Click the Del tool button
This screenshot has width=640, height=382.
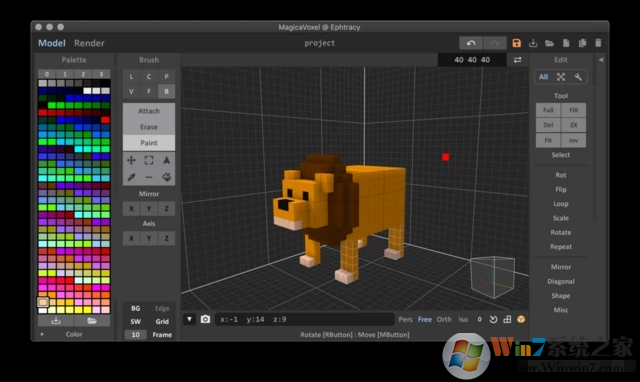(548, 125)
